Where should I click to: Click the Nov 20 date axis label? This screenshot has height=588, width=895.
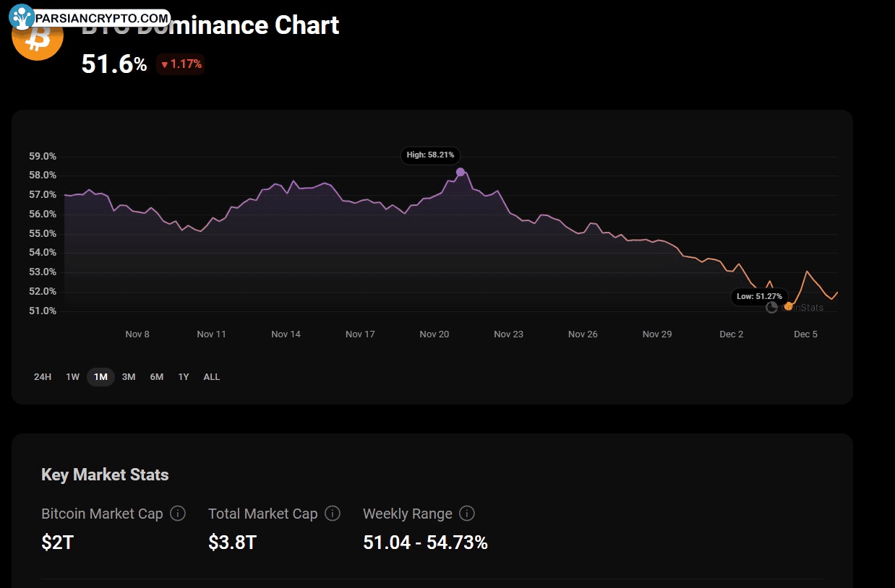[x=434, y=334]
